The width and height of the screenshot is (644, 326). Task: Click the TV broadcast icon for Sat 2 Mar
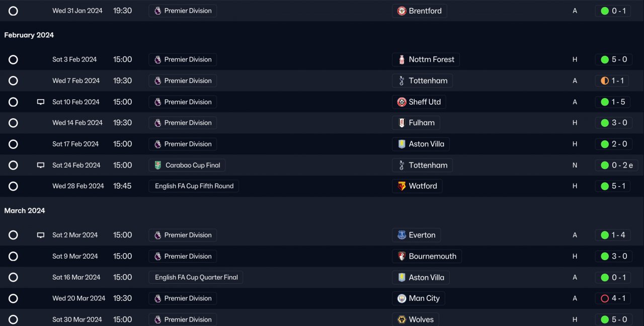pyautogui.click(x=41, y=235)
